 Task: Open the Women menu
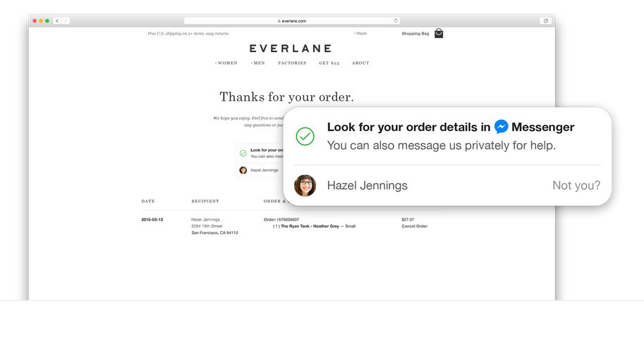[x=226, y=63]
